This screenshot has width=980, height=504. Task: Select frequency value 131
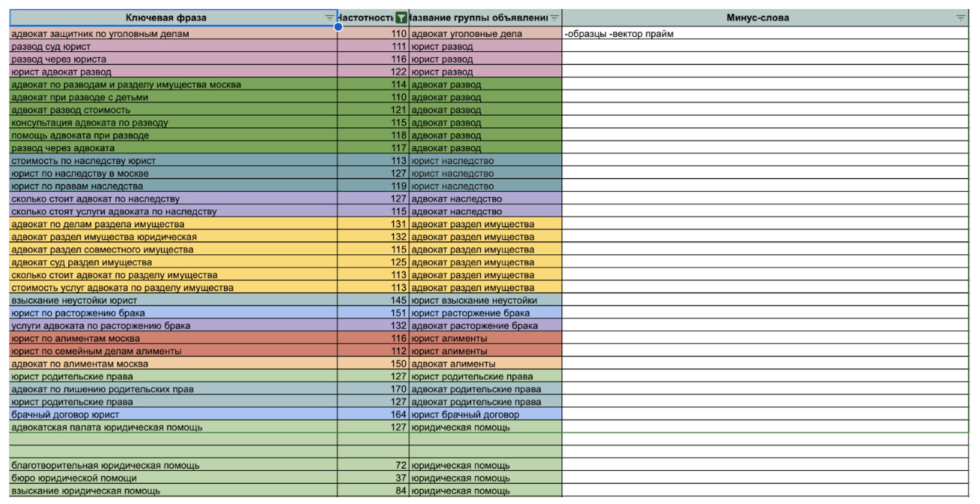tap(374, 224)
